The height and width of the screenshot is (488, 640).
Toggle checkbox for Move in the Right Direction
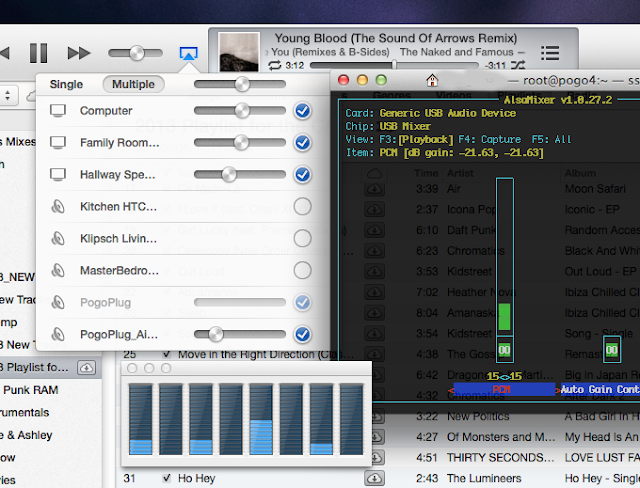click(166, 354)
